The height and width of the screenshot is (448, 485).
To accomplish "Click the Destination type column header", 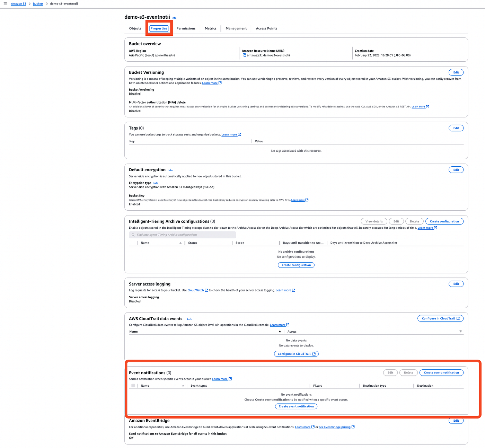I will 374,386.
